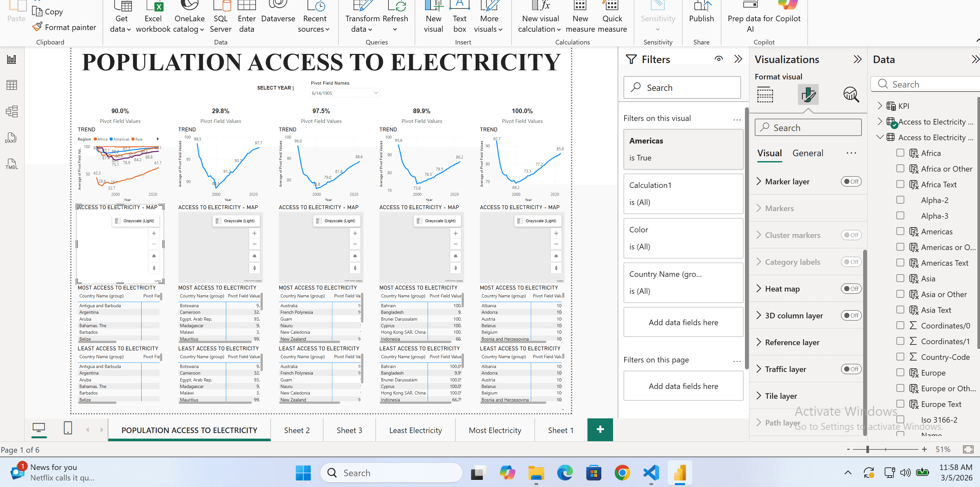This screenshot has height=487, width=980.
Task: Open the General tab in Format visual
Action: tap(808, 153)
